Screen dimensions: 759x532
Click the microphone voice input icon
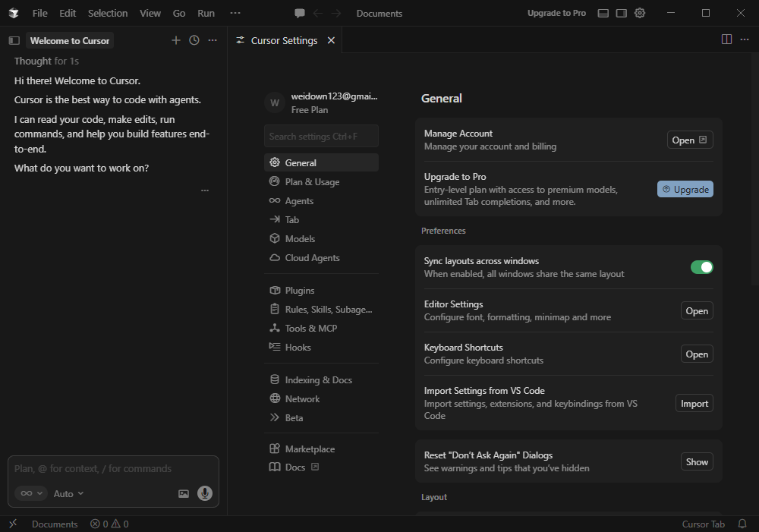coord(205,493)
